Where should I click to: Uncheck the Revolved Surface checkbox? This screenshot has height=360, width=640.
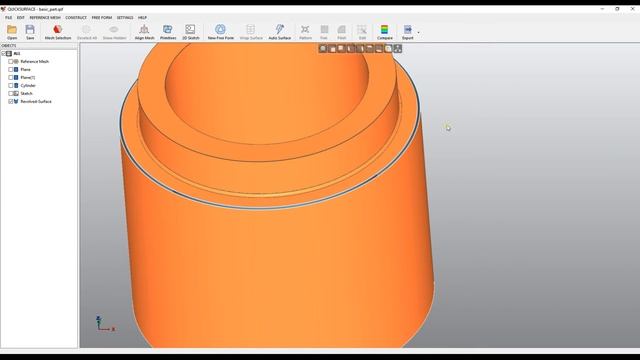tap(11, 101)
